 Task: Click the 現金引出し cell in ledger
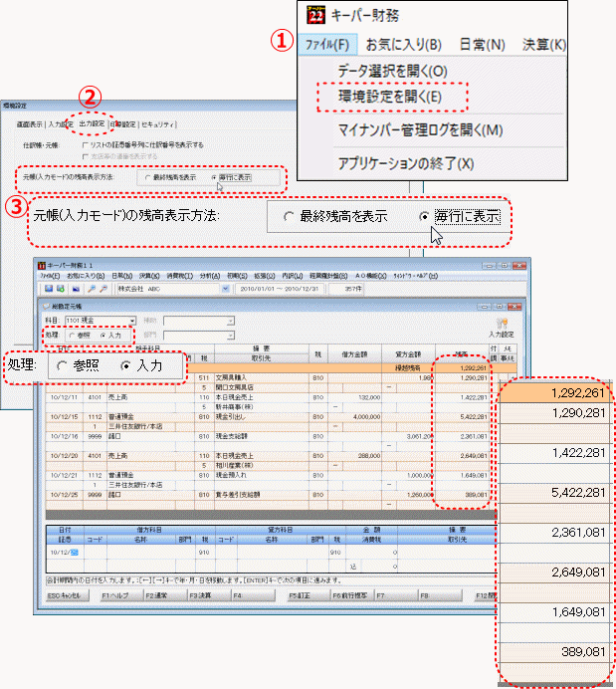point(262,417)
